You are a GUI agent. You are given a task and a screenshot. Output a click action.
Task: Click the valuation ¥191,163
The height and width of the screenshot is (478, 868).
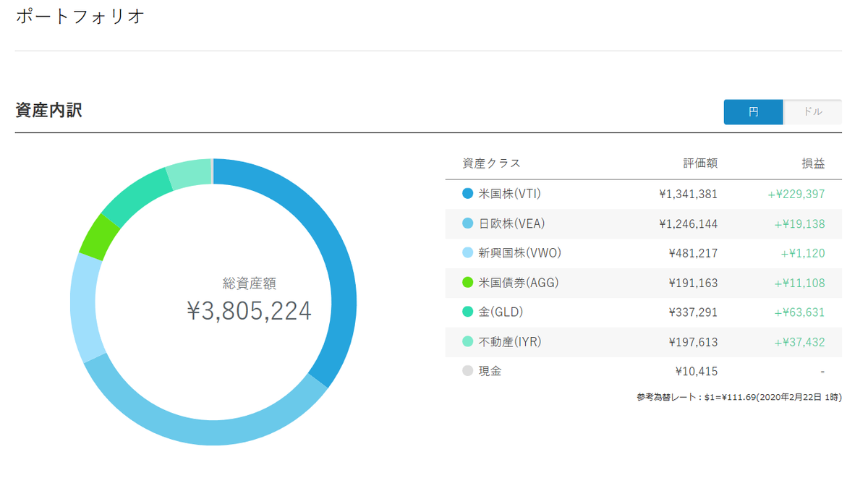click(x=694, y=283)
